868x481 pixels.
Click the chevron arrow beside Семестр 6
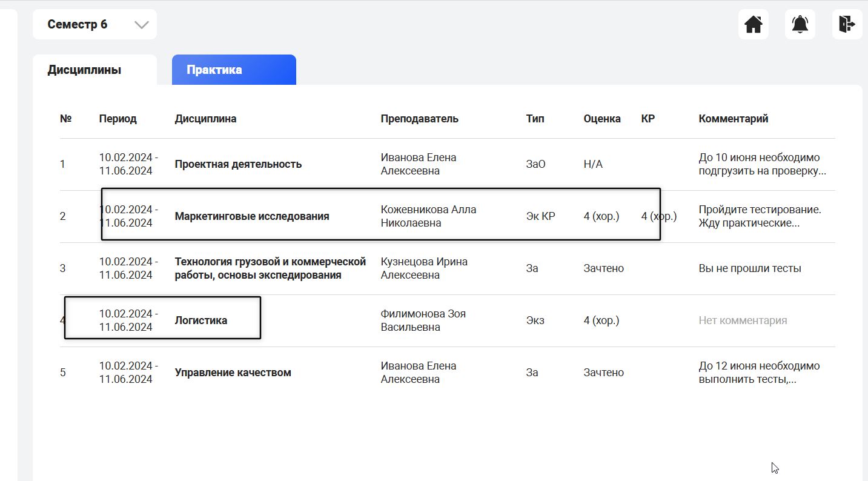[141, 25]
